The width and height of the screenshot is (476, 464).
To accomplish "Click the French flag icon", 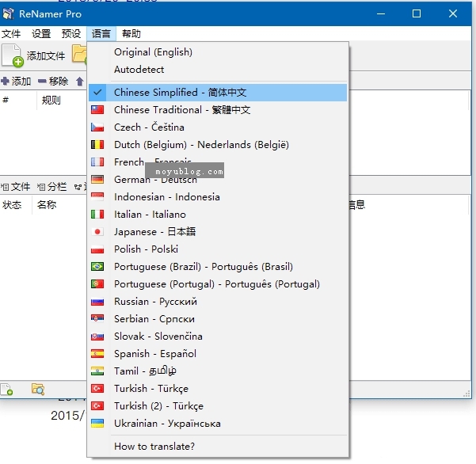I will pyautogui.click(x=97, y=162).
